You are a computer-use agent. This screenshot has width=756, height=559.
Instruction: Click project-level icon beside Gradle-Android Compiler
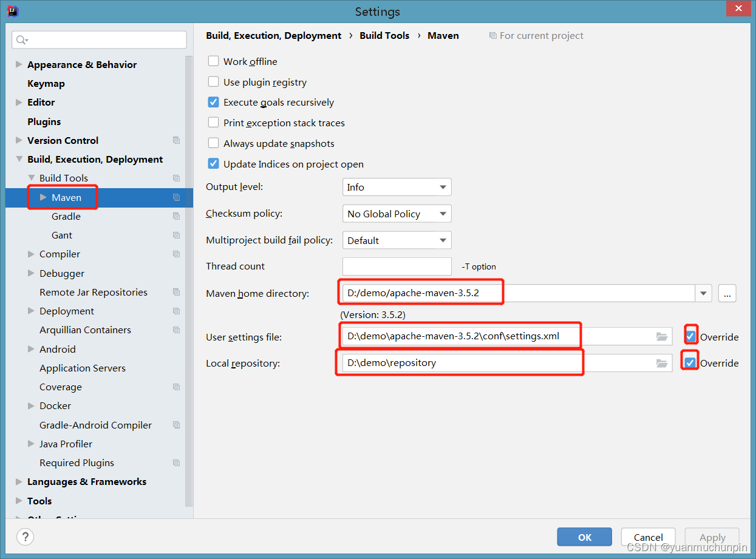coord(176,425)
